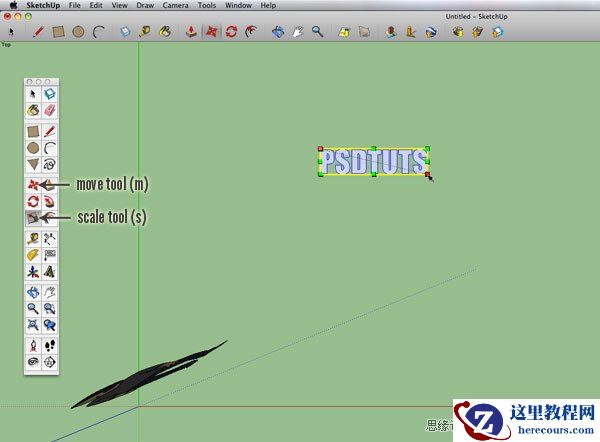Open the 3D Text tool
This screenshot has height=442, width=600.
(50, 272)
